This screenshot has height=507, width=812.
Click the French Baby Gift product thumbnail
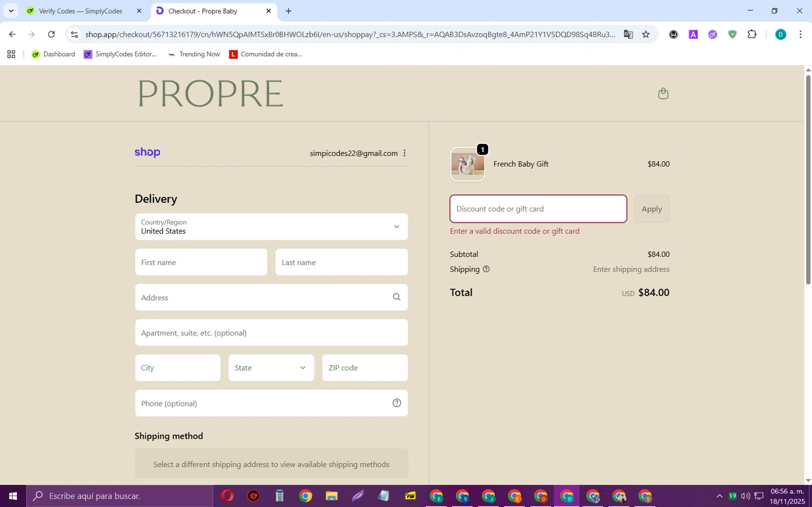click(x=468, y=164)
